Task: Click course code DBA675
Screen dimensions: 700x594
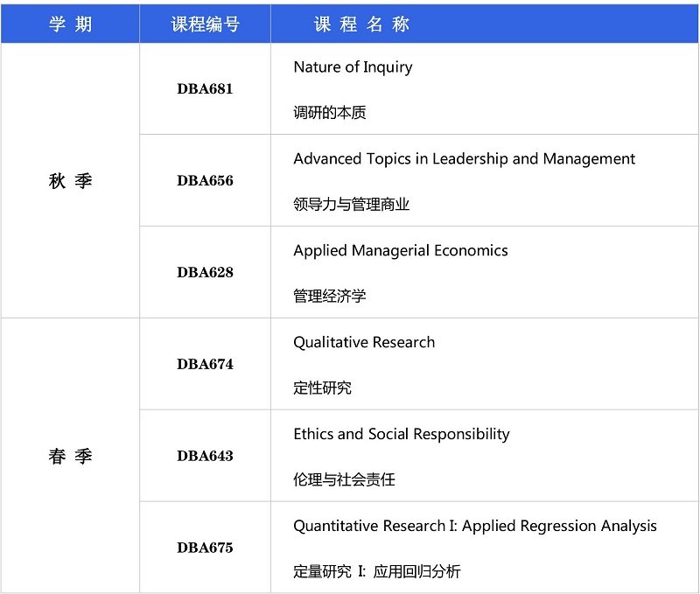Action: (x=206, y=548)
